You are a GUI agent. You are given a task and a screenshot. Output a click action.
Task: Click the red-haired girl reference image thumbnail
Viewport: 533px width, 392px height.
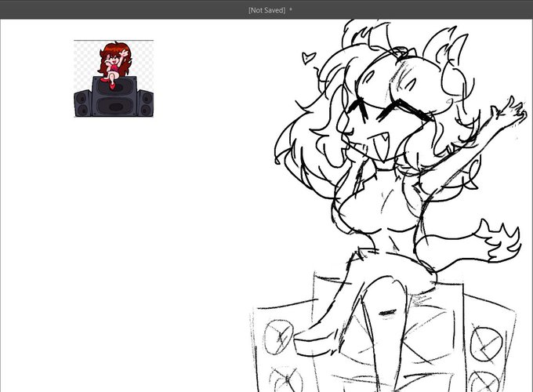[114, 78]
